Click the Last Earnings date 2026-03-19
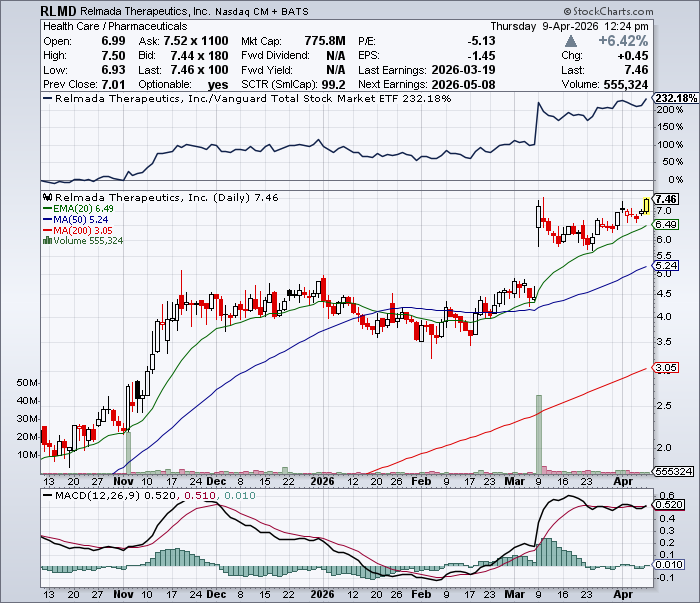The width and height of the screenshot is (700, 603). click(463, 70)
